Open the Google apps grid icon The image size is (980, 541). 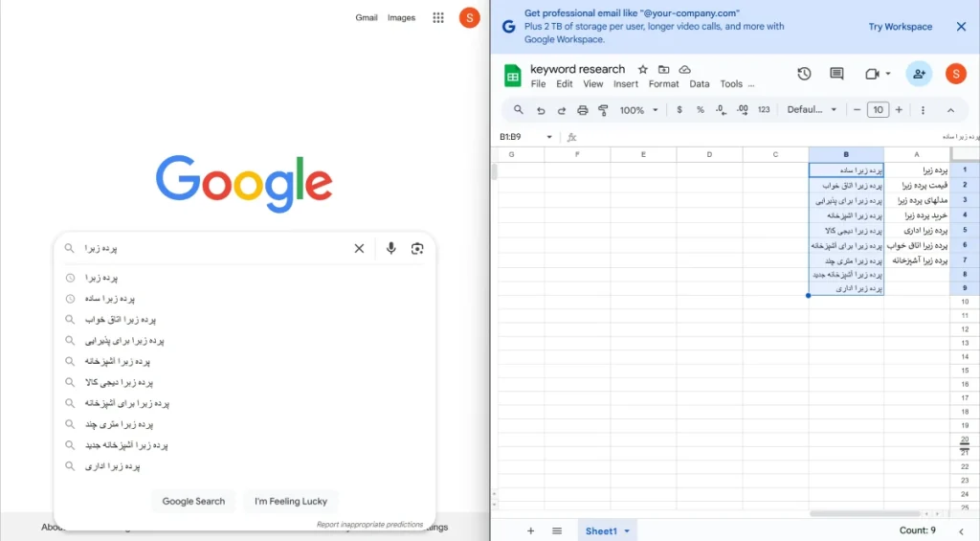(438, 17)
